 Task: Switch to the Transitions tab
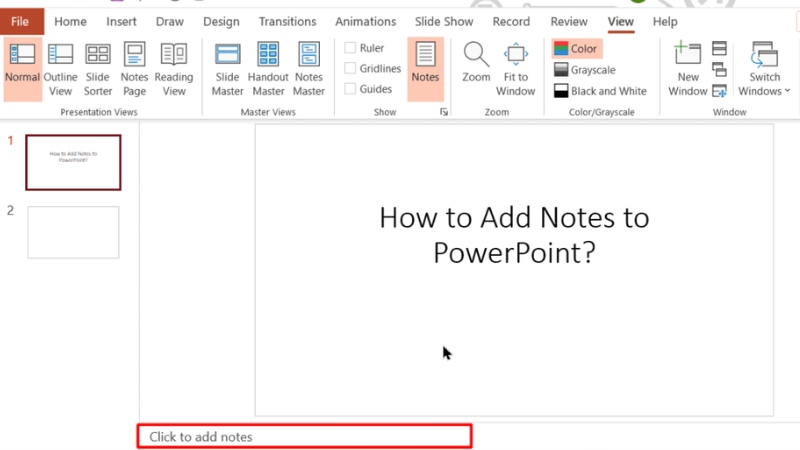click(x=287, y=22)
